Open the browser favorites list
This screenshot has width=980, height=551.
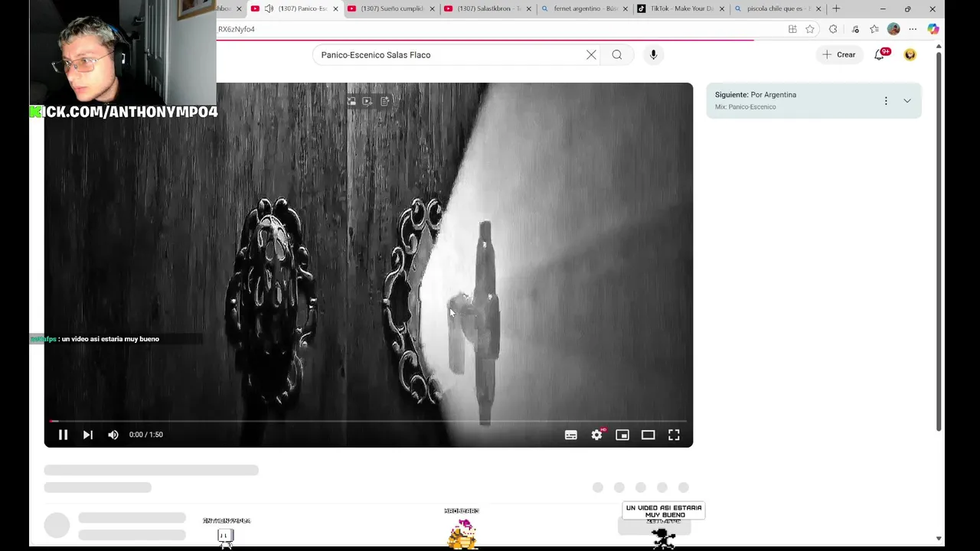(x=874, y=29)
